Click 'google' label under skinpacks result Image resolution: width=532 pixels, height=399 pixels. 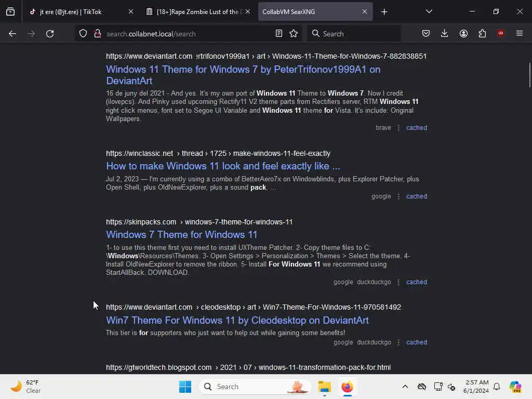click(x=343, y=282)
